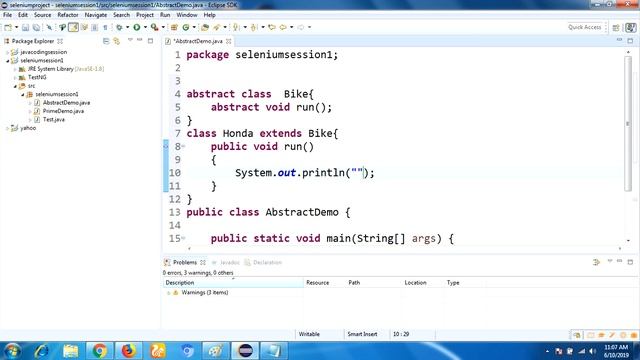
Task: Open Firefox from the taskbar
Action: [x=129, y=351]
